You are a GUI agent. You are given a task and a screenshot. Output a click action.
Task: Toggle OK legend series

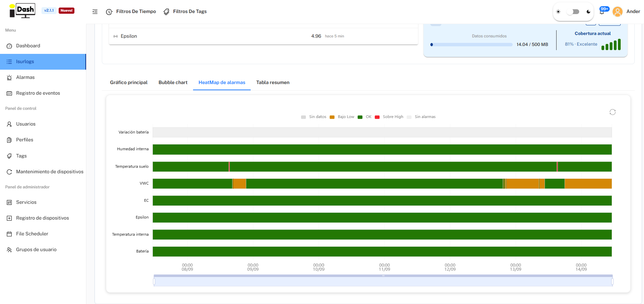(365, 117)
